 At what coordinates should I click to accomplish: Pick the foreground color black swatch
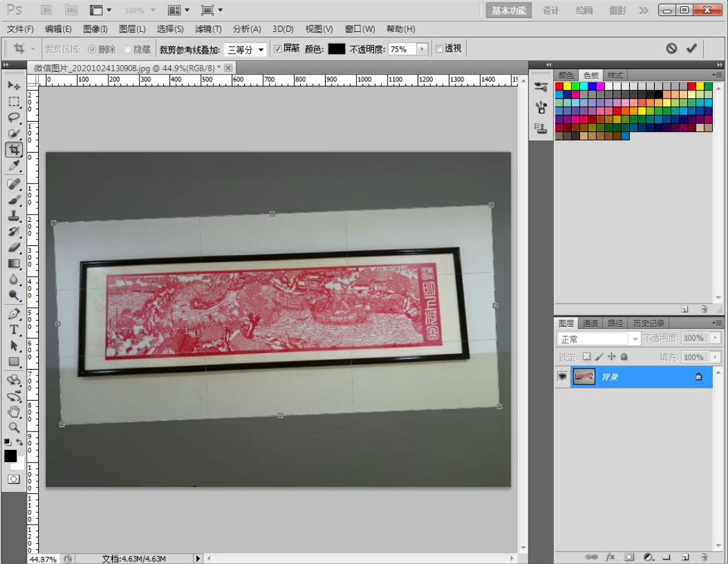coord(10,456)
